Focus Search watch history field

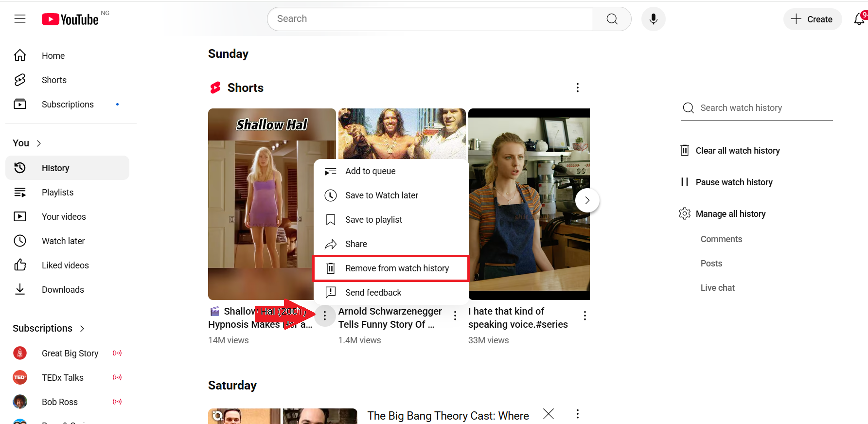pos(757,108)
